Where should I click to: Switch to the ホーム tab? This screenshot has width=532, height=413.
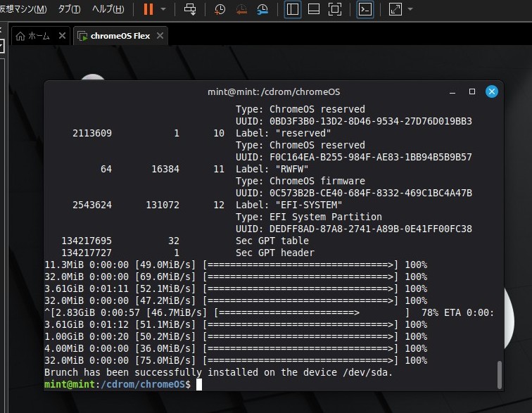(33, 36)
